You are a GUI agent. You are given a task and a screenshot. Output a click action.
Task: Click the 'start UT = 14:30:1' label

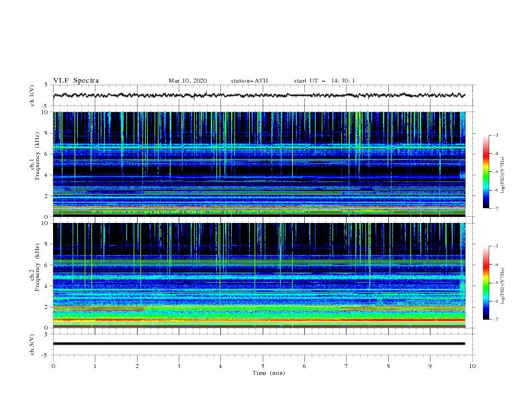pyautogui.click(x=324, y=81)
